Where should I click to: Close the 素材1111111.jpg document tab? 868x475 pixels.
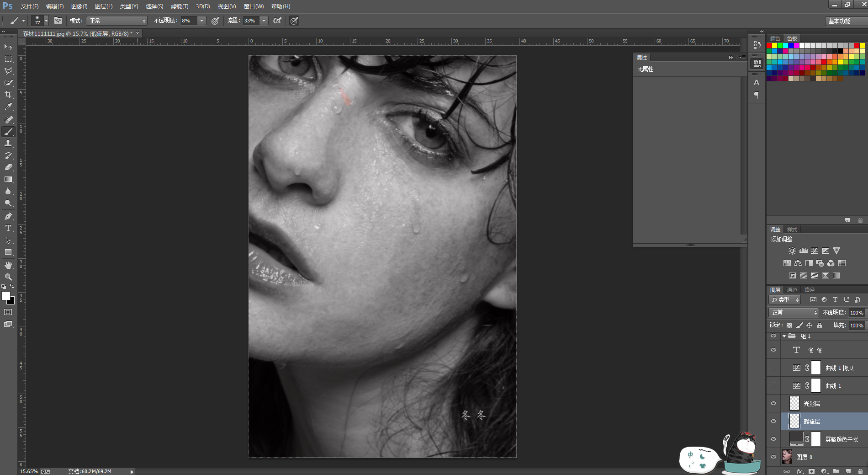tap(138, 33)
